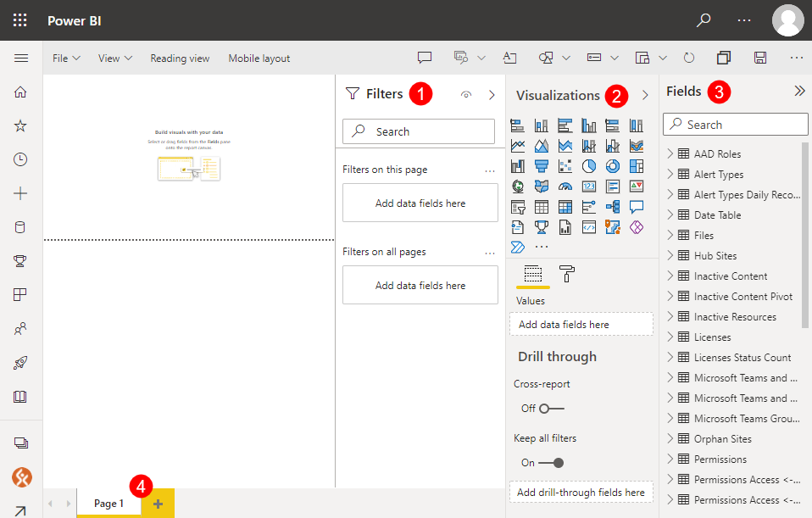This screenshot has width=812, height=518.
Task: Go to Home in the sidebar
Action: [x=20, y=92]
